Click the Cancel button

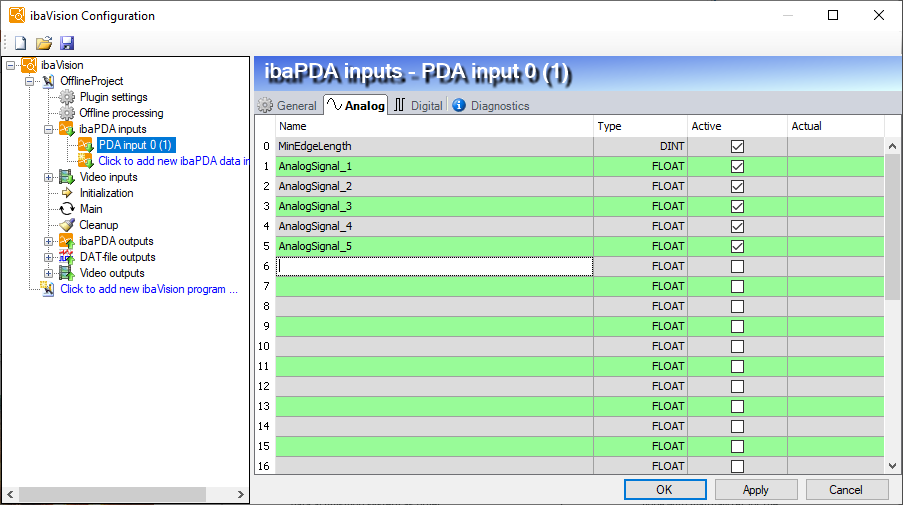click(846, 490)
